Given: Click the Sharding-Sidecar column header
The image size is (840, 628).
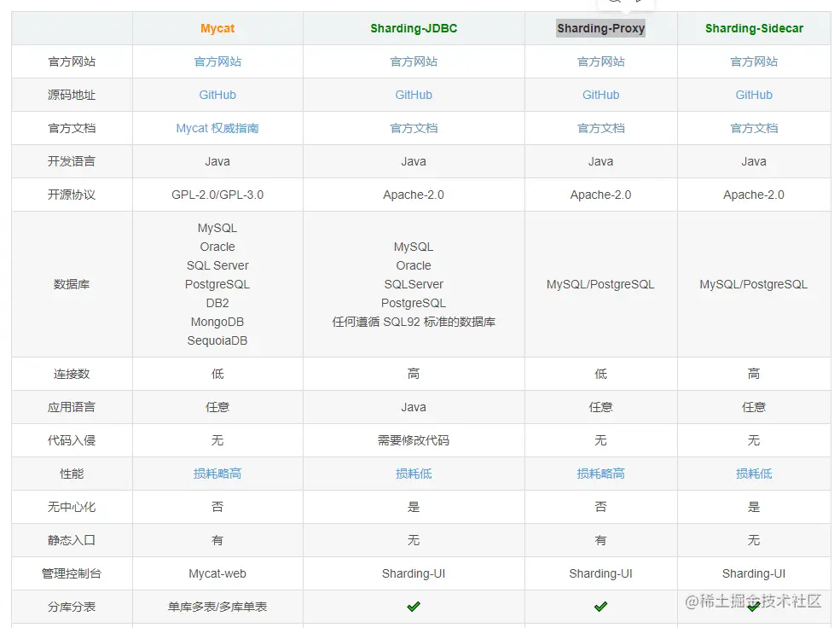Looking at the screenshot, I should click(x=754, y=28).
